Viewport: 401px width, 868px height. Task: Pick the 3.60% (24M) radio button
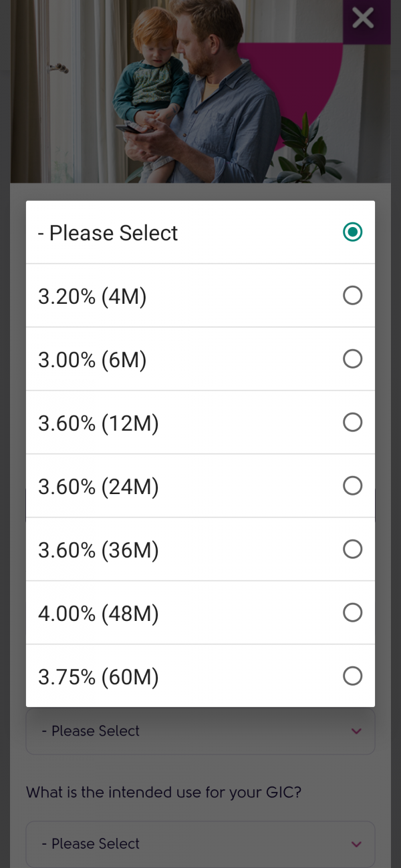352,485
